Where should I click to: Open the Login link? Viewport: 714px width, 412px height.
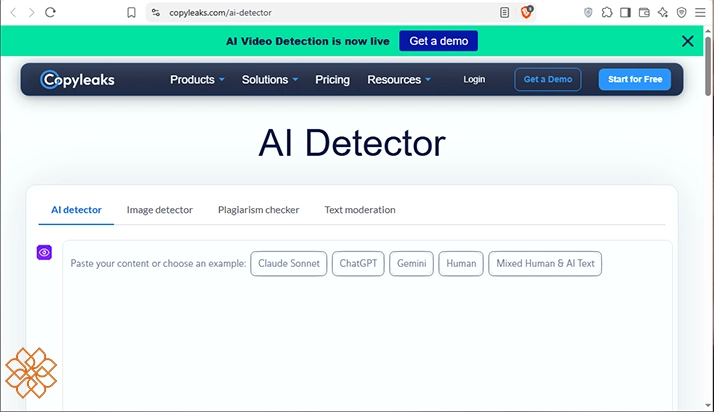474,80
